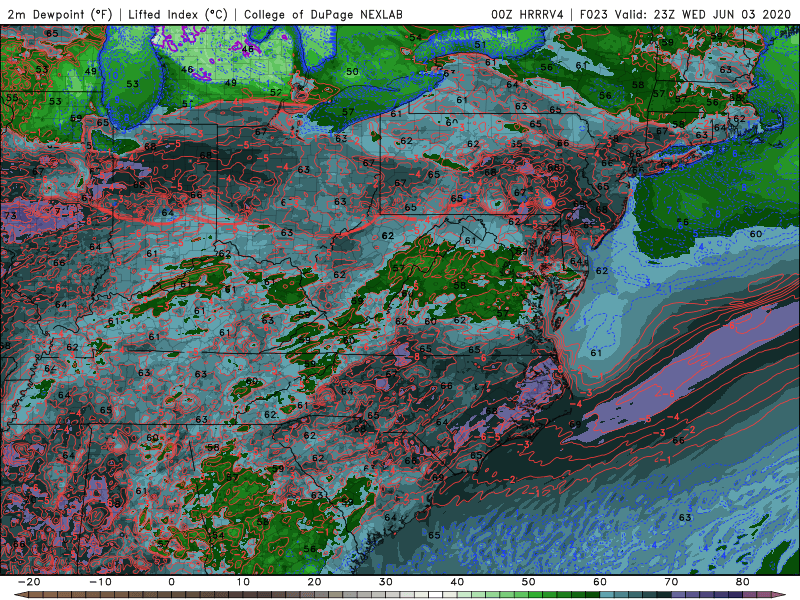This screenshot has width=800, height=600.
Task: Click the 'College of DuPage NEXLAB' label
Action: [323, 14]
